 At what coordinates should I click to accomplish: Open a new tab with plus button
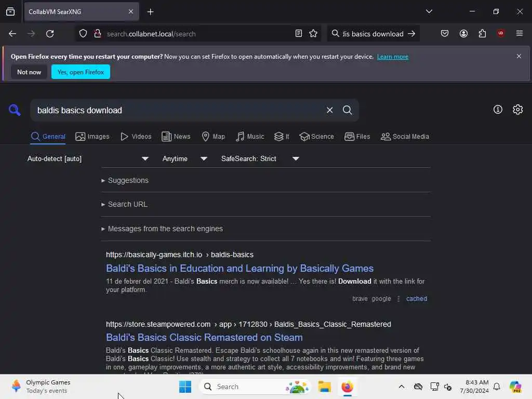tap(150, 12)
